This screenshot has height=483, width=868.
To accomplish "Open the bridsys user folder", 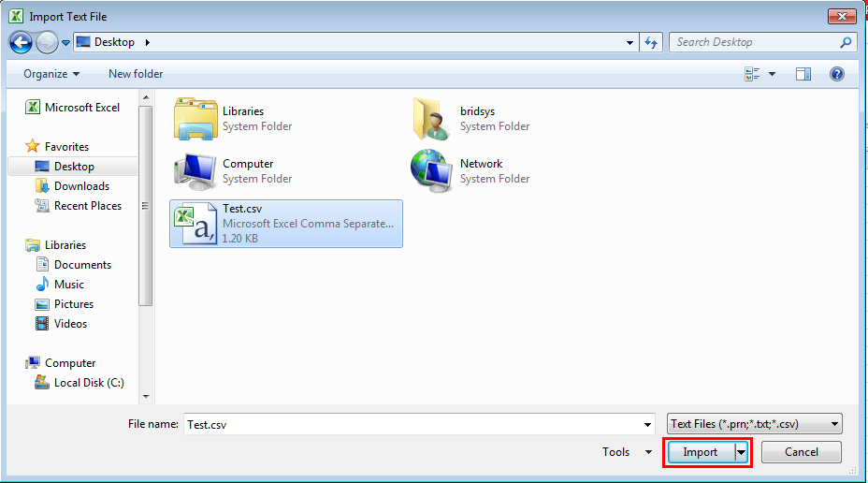I will pos(432,119).
